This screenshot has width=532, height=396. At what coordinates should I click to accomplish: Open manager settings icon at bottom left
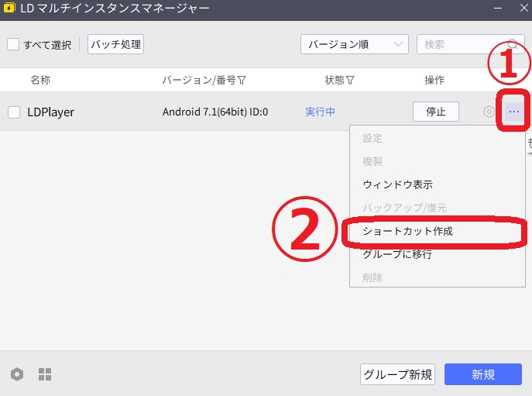(x=17, y=374)
